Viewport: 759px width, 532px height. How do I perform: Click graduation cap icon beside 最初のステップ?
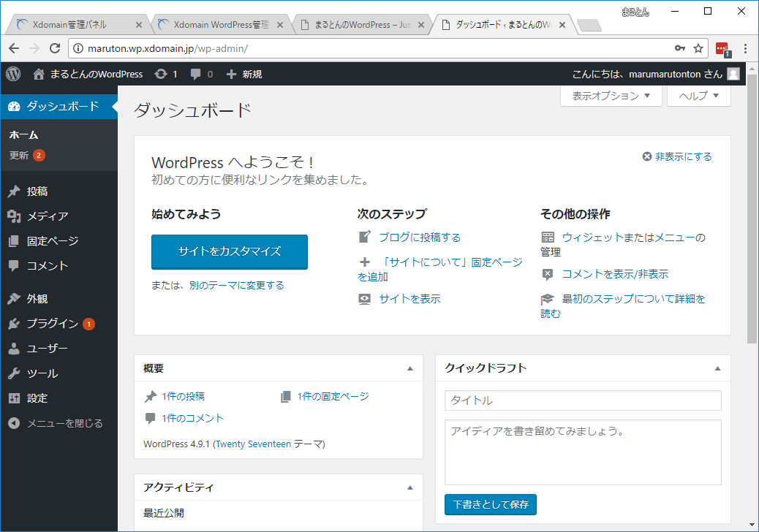[548, 299]
